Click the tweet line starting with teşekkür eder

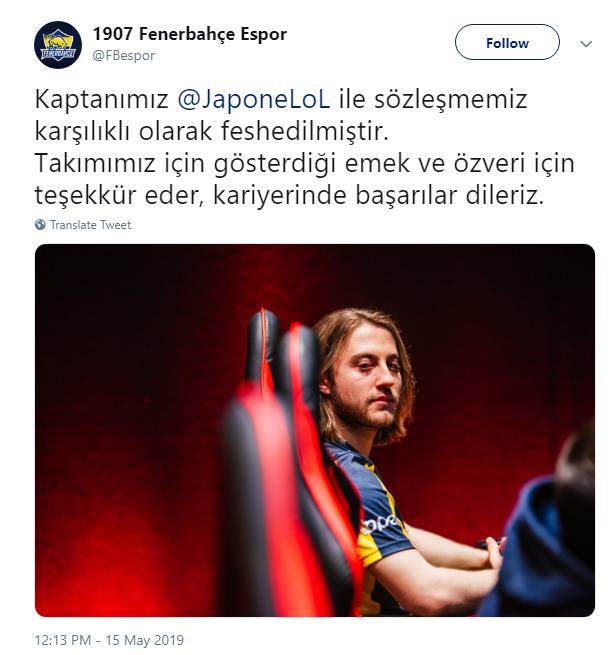click(x=289, y=195)
